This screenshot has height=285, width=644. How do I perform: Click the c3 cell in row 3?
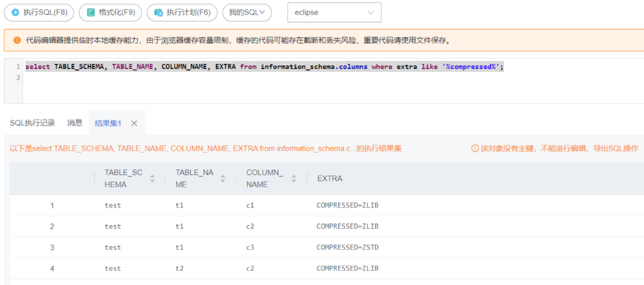[x=250, y=247]
